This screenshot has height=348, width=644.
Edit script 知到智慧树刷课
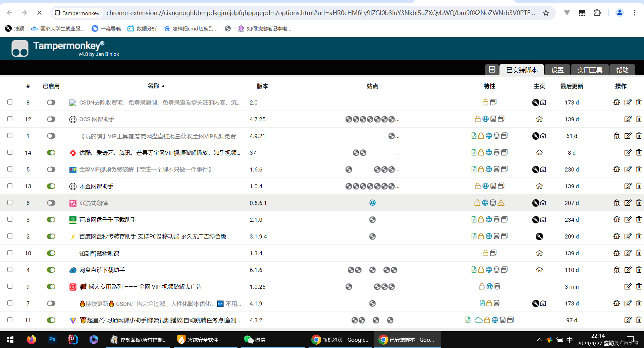pyautogui.click(x=628, y=253)
